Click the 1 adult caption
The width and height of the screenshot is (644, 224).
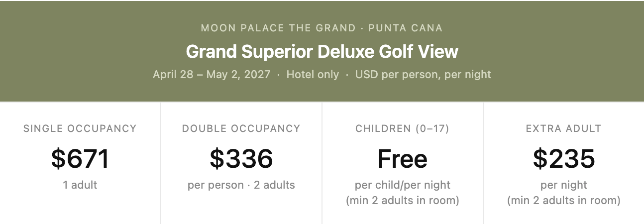(80, 185)
